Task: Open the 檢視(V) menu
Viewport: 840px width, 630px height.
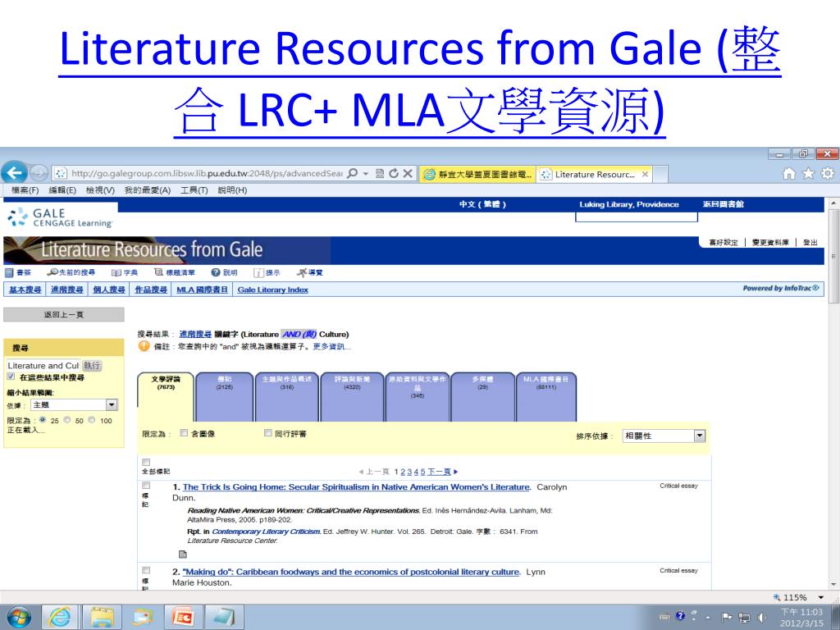Action: tap(100, 190)
